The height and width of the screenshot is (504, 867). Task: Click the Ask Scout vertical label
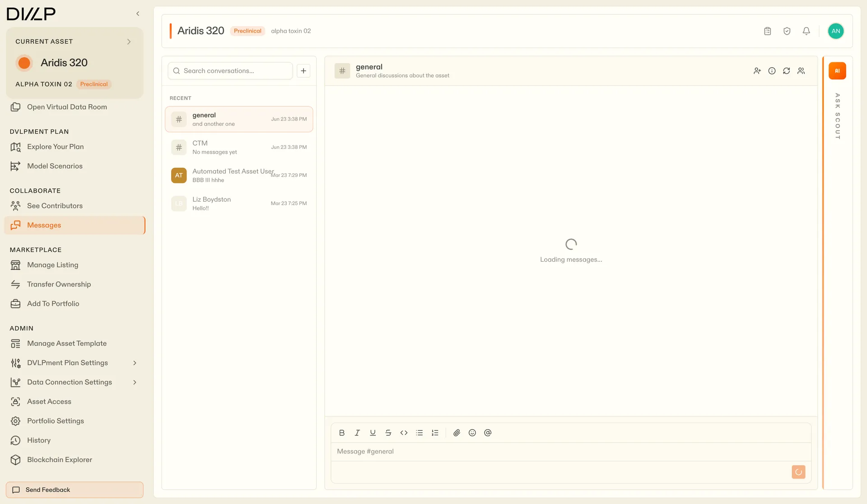coord(837,116)
